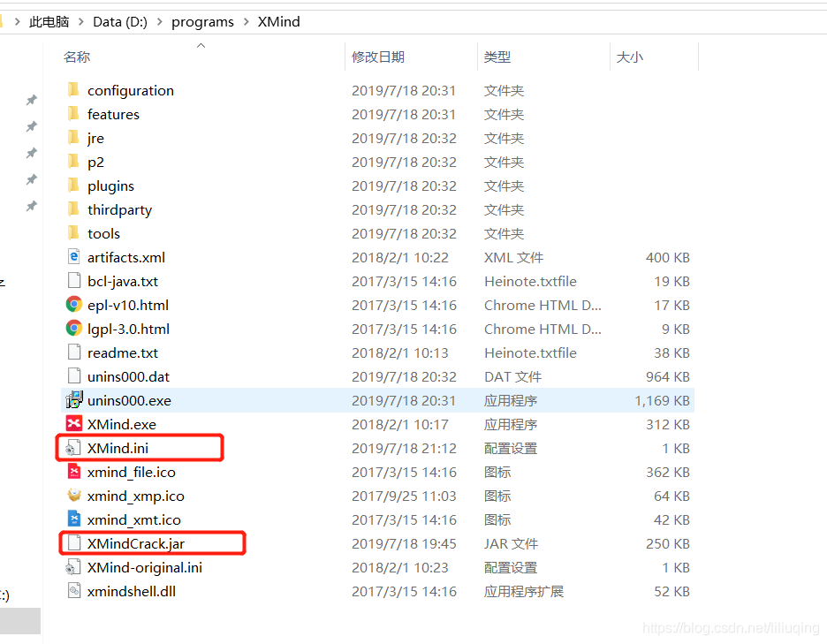
Task: Click the 2019/7/18 21:12 date cell
Action: click(x=404, y=448)
